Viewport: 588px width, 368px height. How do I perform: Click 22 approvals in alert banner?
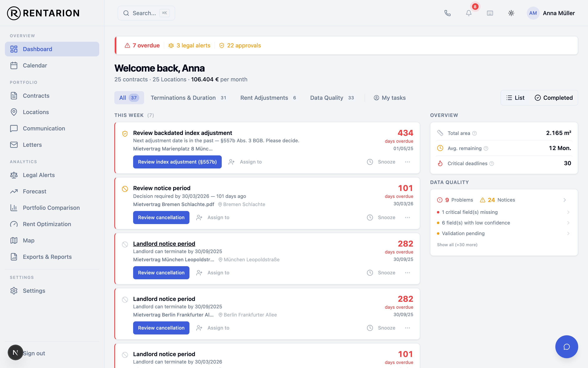click(x=240, y=46)
